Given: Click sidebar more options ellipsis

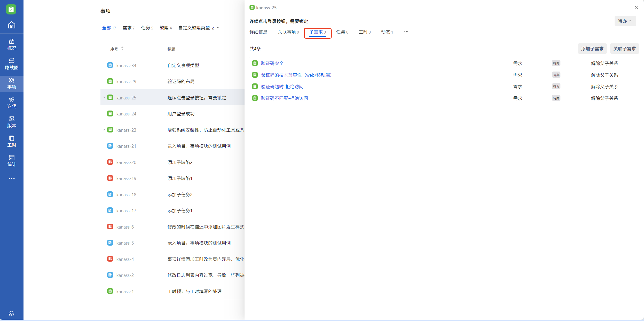Looking at the screenshot, I should click(x=12, y=178).
